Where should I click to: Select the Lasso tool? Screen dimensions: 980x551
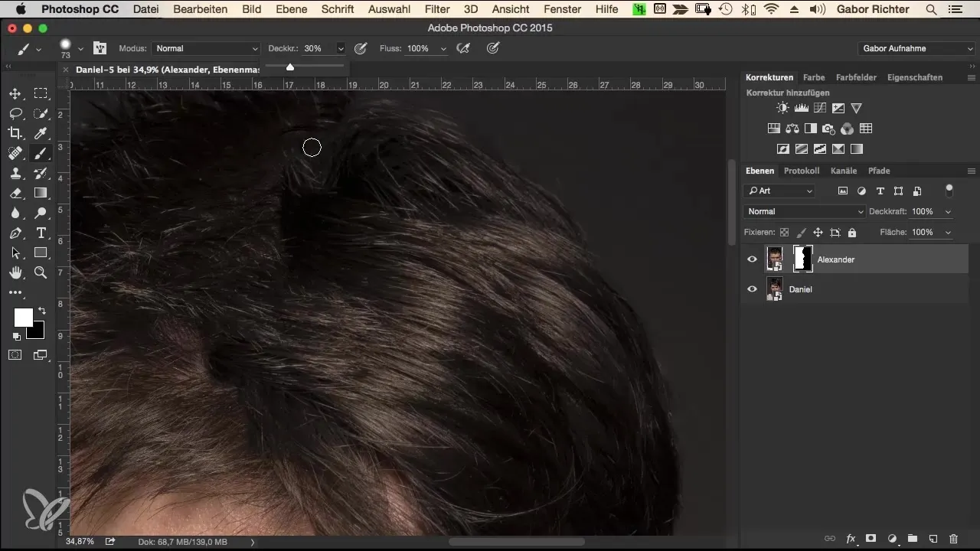coord(15,113)
